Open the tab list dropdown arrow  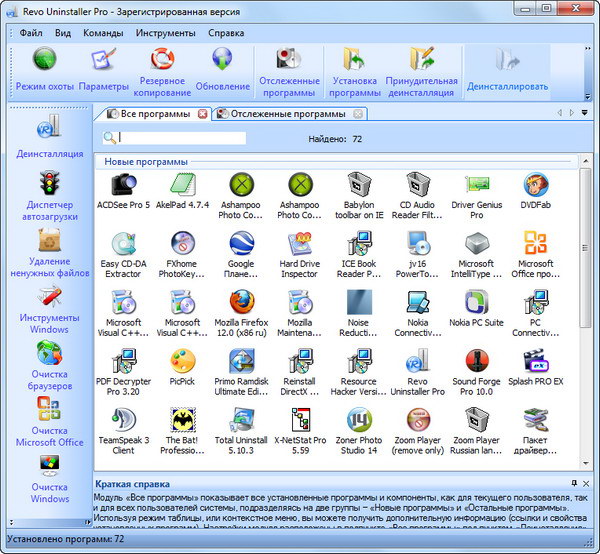point(584,113)
